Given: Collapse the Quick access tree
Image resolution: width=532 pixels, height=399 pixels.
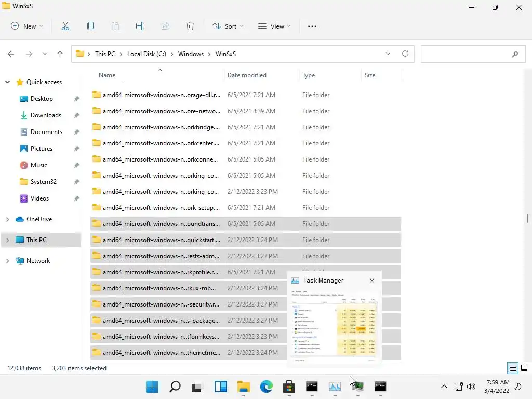Looking at the screenshot, I should tap(7, 82).
